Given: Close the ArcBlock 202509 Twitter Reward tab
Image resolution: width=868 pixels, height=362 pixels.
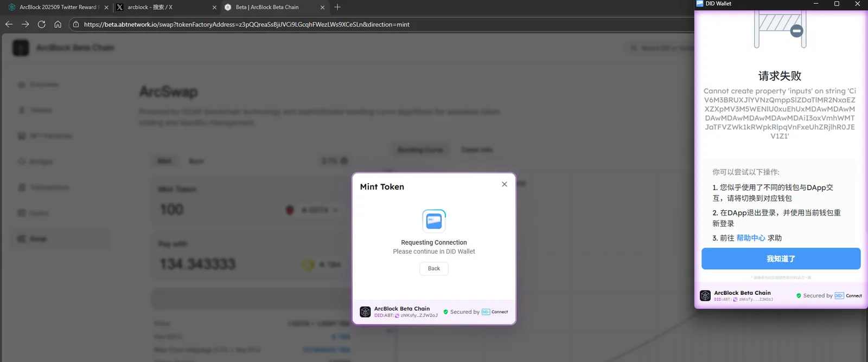Looking at the screenshot, I should (106, 7).
